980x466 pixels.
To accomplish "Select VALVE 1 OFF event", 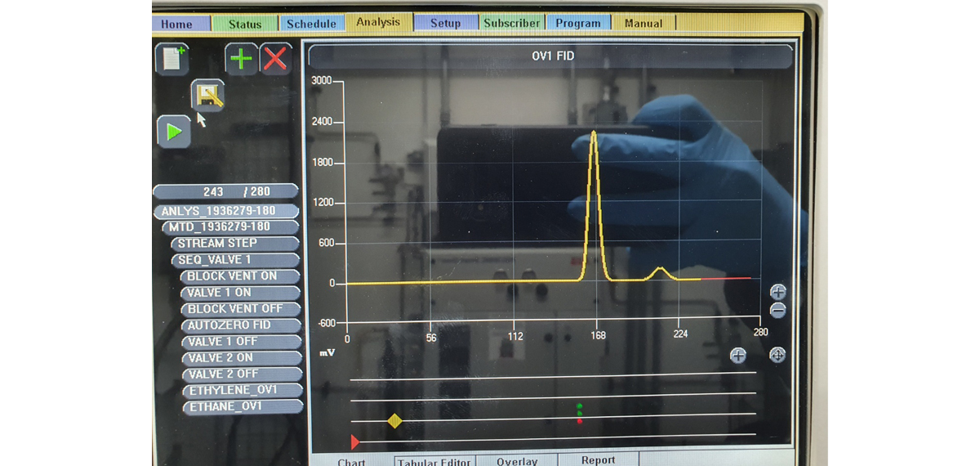I will pos(242,342).
